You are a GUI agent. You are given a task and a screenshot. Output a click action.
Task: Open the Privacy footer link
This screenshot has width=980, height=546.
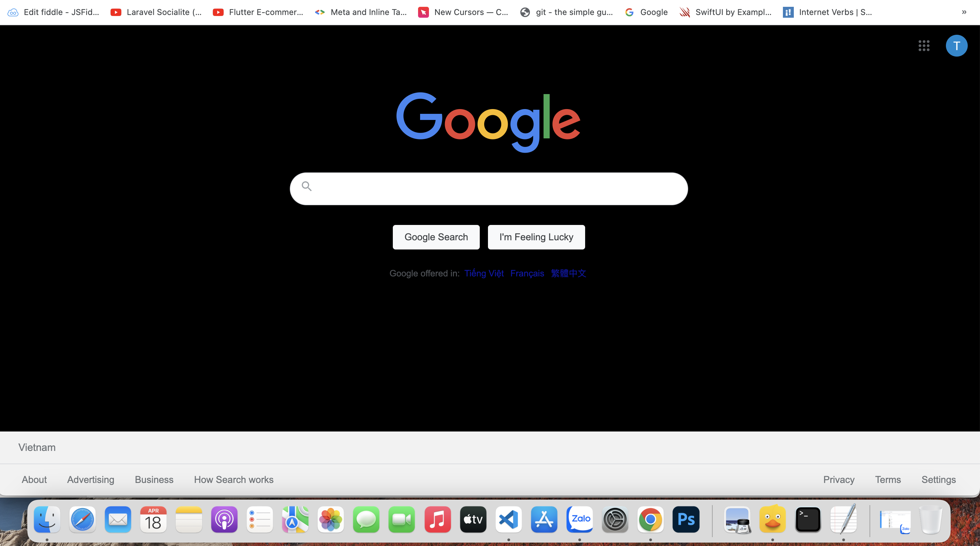coord(839,480)
